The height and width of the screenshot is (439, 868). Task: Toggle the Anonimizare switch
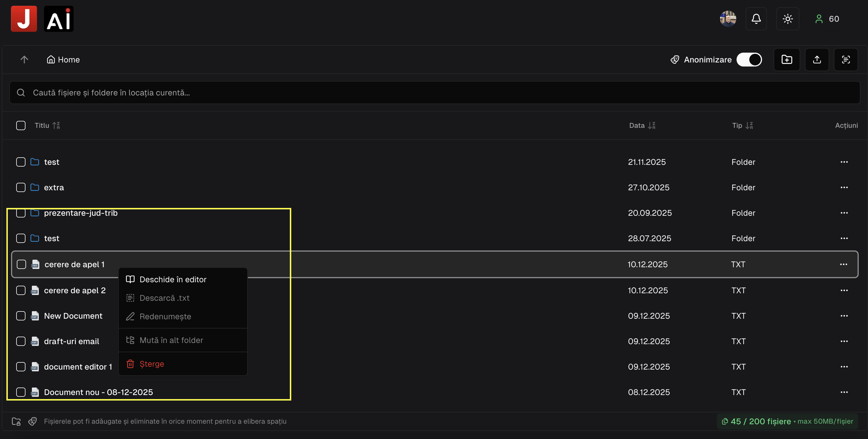(x=749, y=60)
